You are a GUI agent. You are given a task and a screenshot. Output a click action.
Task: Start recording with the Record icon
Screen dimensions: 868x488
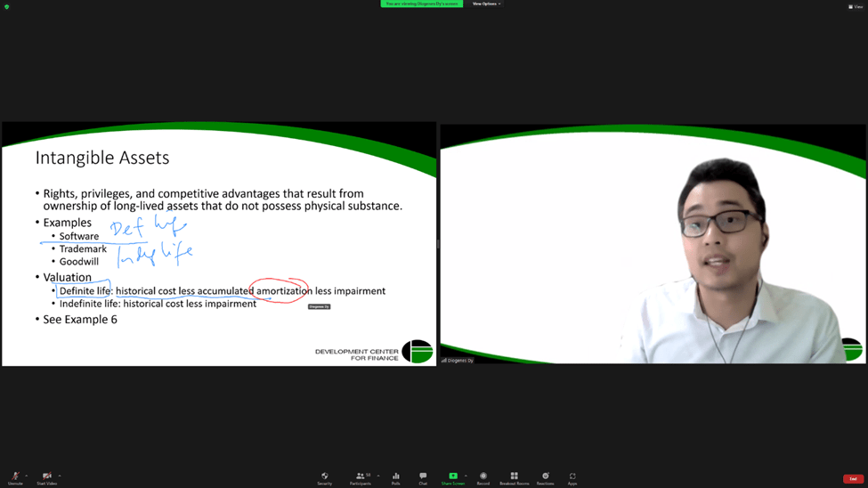(x=483, y=477)
